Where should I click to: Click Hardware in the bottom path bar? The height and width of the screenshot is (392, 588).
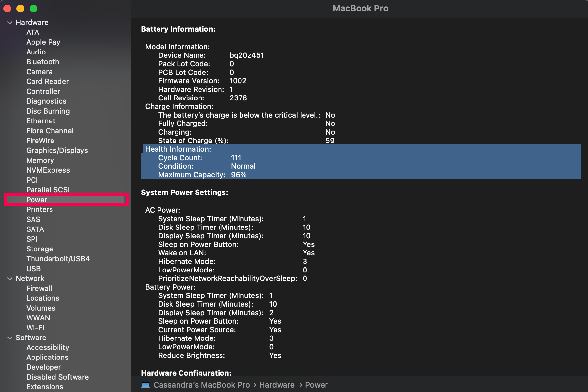[x=277, y=385]
